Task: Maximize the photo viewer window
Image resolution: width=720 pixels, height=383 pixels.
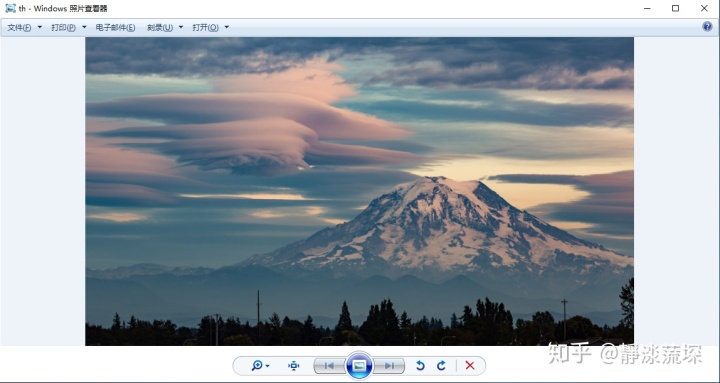Action: [675, 8]
